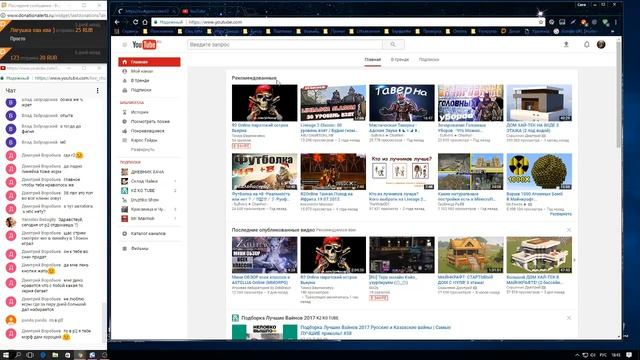
Task: Focus the YouTube search field
Action: (x=285, y=44)
